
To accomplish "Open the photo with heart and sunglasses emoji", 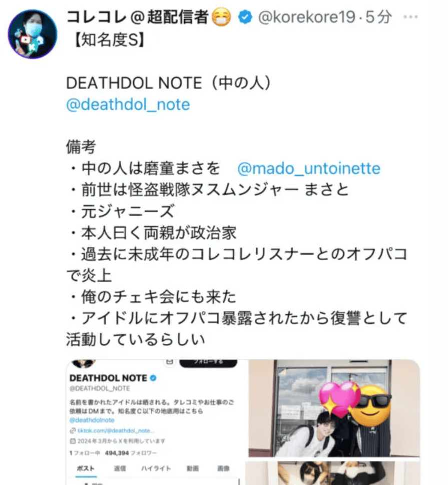I will pyautogui.click(x=334, y=408).
